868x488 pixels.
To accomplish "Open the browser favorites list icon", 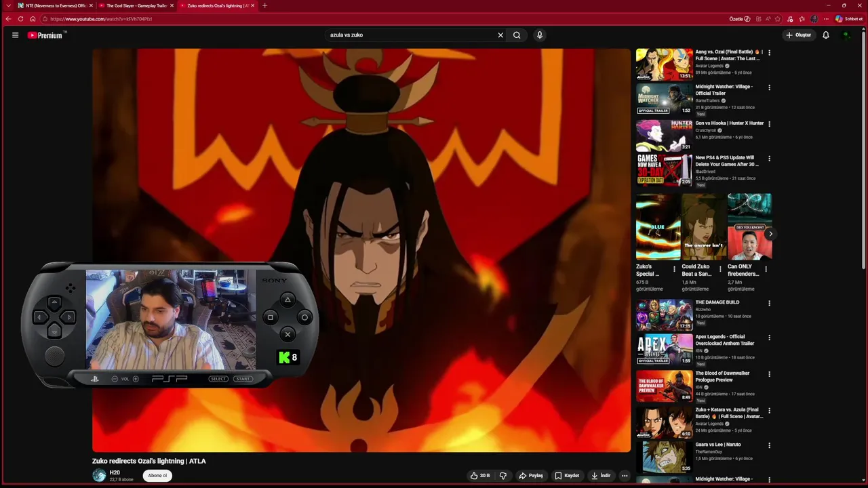I will pyautogui.click(x=802, y=19).
